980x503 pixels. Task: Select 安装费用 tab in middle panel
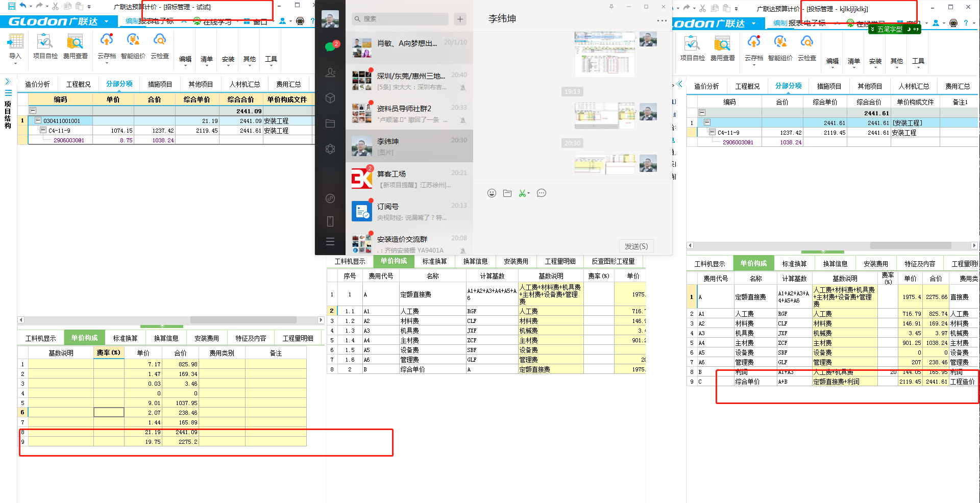tap(516, 261)
